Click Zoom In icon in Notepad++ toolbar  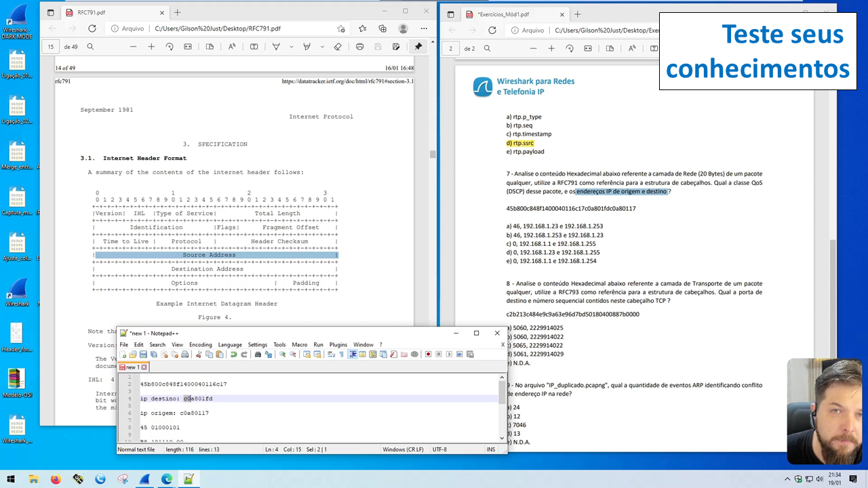click(282, 354)
